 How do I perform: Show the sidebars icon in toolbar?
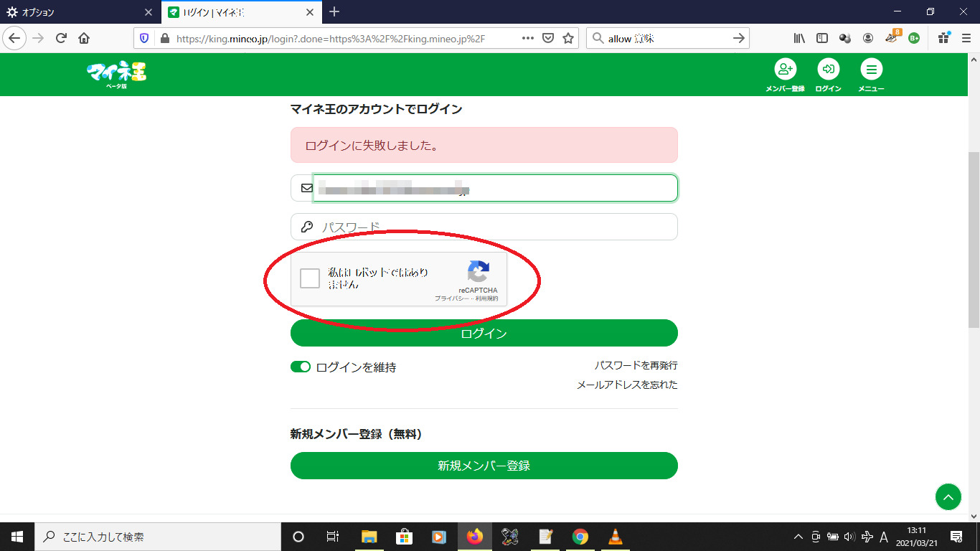coord(822,38)
